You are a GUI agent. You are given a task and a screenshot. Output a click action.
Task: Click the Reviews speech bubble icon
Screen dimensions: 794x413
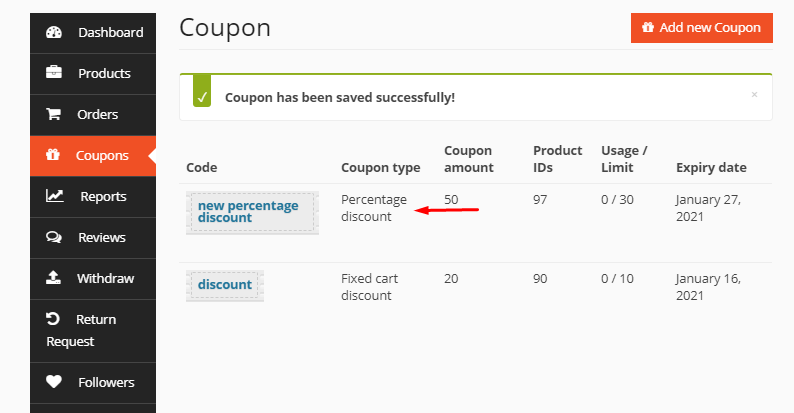[x=54, y=237]
